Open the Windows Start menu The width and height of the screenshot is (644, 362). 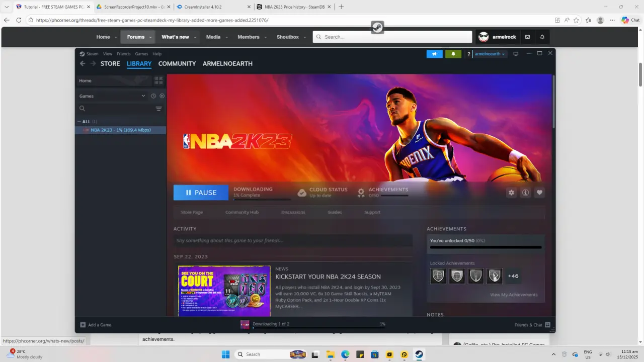[x=225, y=354]
